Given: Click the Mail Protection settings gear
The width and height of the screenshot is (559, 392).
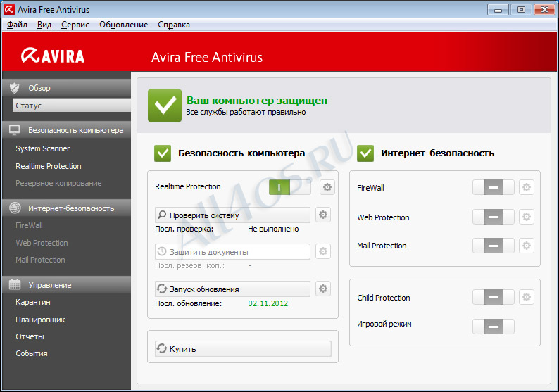Looking at the screenshot, I should pyautogui.click(x=527, y=246).
